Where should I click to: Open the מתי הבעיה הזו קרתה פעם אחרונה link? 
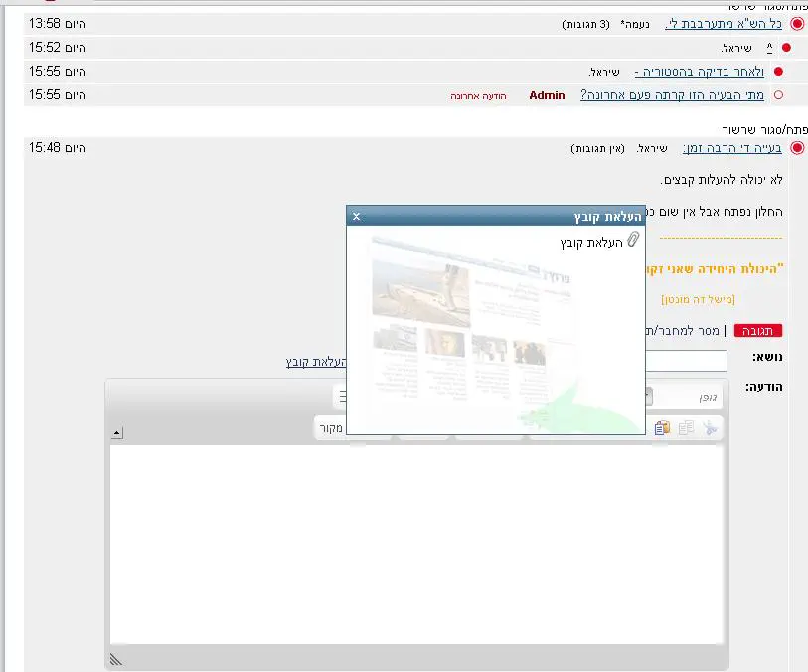coord(672,95)
